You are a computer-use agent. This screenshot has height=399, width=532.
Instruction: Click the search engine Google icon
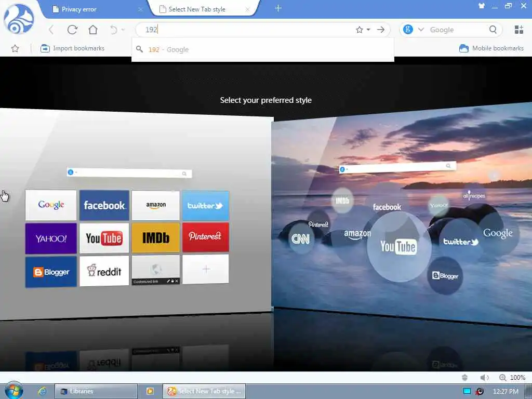[408, 30]
